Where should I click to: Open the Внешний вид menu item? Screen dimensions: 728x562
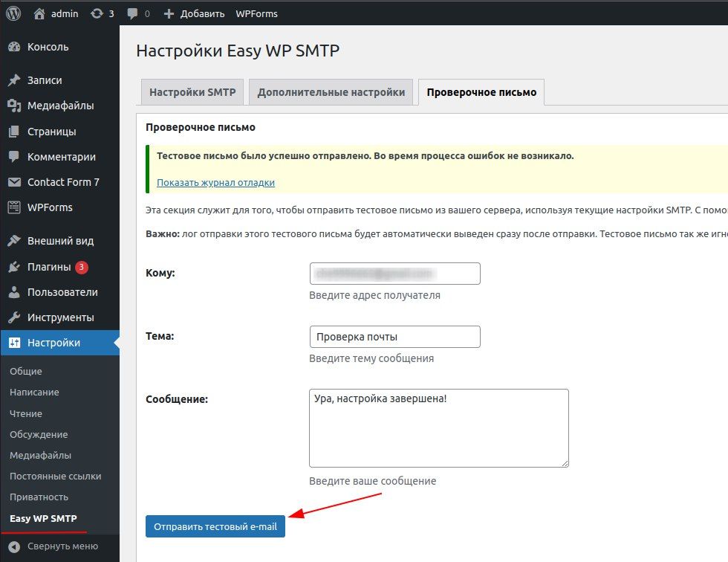coord(60,241)
